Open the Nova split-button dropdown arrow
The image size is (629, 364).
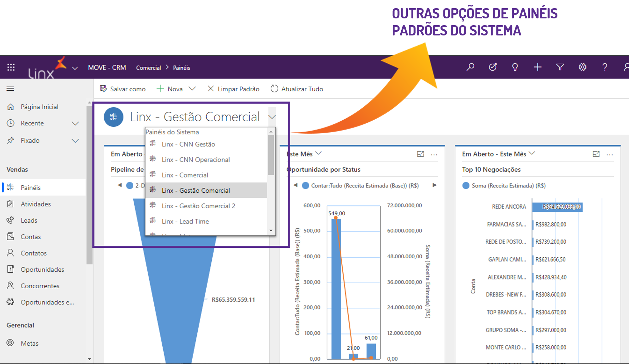point(192,89)
